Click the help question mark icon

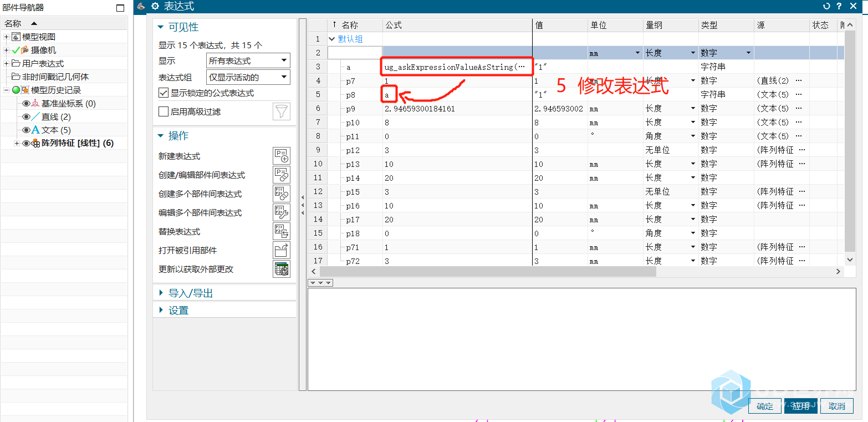click(839, 6)
